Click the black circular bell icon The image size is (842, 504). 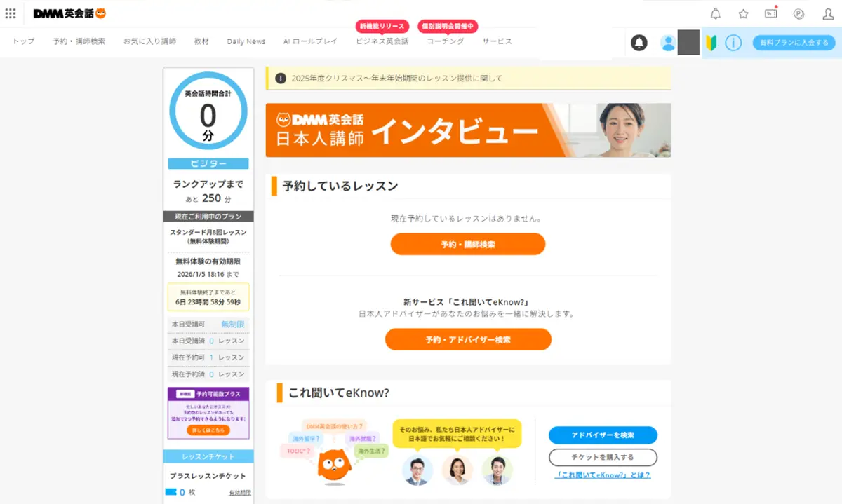pyautogui.click(x=639, y=43)
